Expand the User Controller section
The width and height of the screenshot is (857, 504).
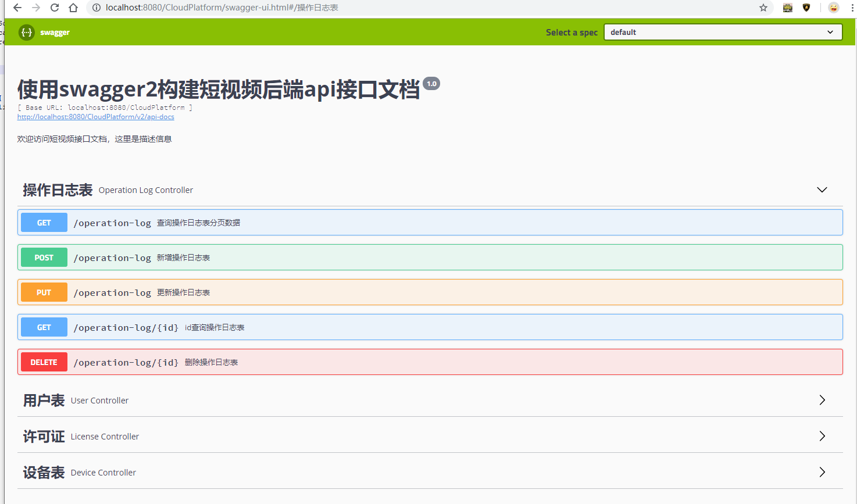pos(822,400)
